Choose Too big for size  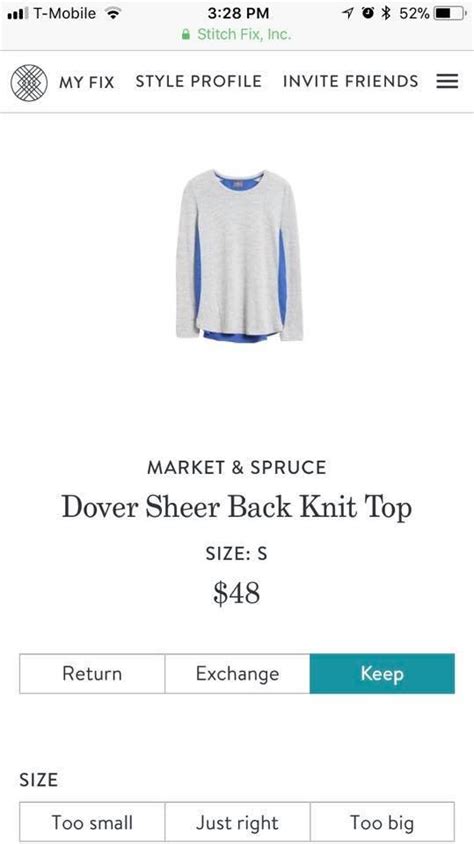click(x=382, y=822)
